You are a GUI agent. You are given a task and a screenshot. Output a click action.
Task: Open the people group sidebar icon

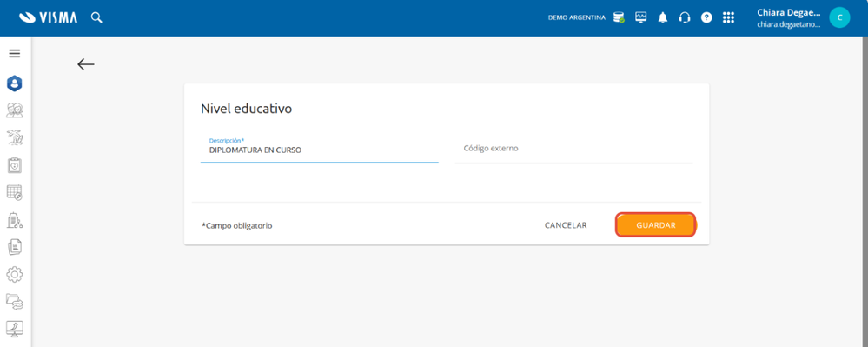tap(15, 110)
